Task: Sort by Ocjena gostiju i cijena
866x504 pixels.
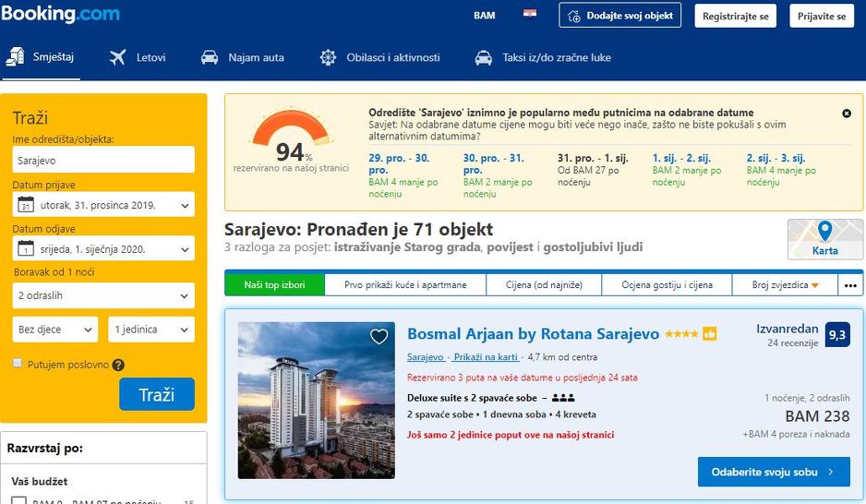Action: (x=667, y=285)
